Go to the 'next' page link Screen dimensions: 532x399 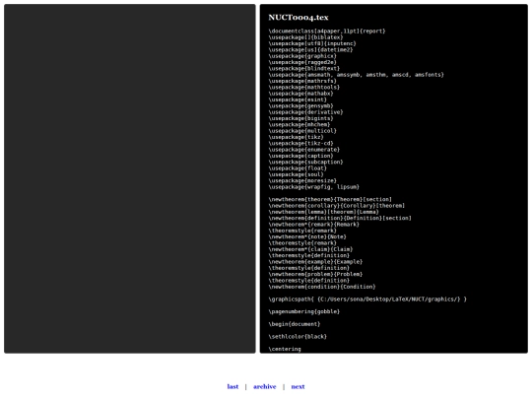pos(298,386)
